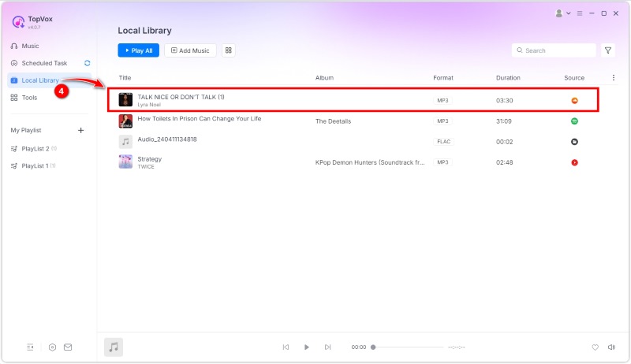Sort by Source column header
The width and height of the screenshot is (631, 364).
tap(574, 78)
